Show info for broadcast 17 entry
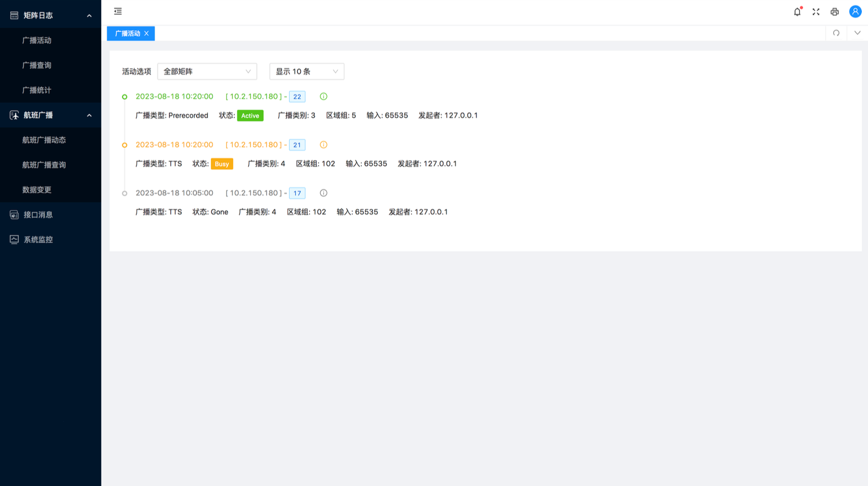Image resolution: width=868 pixels, height=486 pixels. tap(323, 193)
